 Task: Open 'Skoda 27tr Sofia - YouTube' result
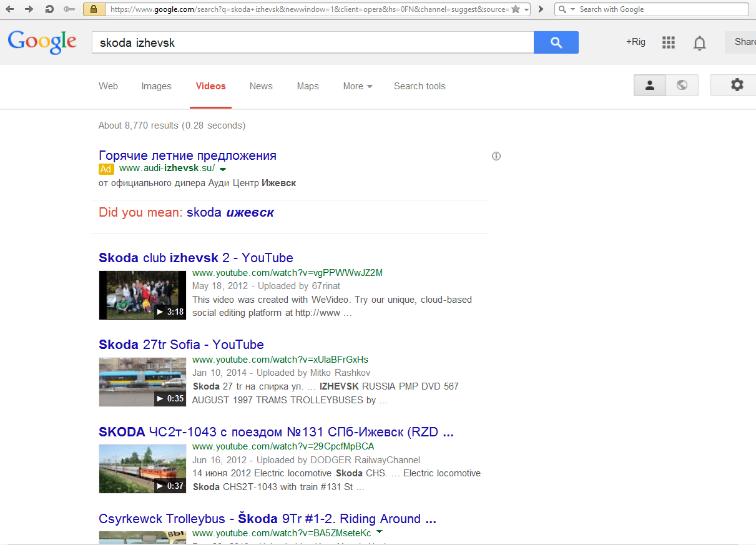click(x=181, y=345)
